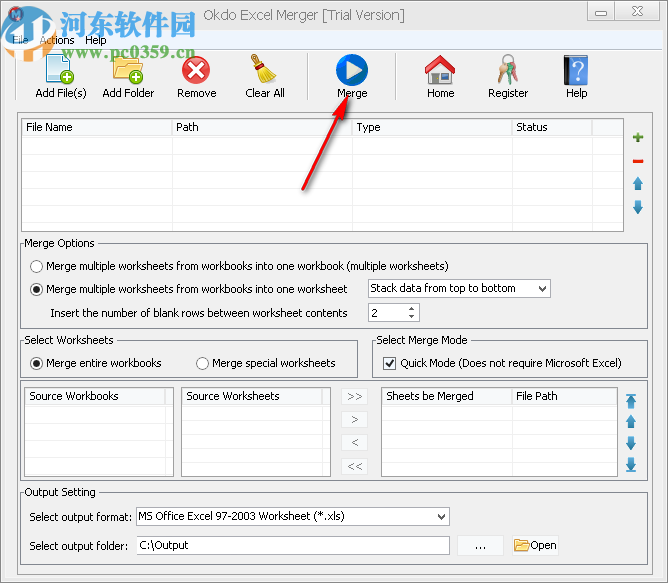Click the Source Worksheets list header
The width and height of the screenshot is (668, 583).
point(252,396)
